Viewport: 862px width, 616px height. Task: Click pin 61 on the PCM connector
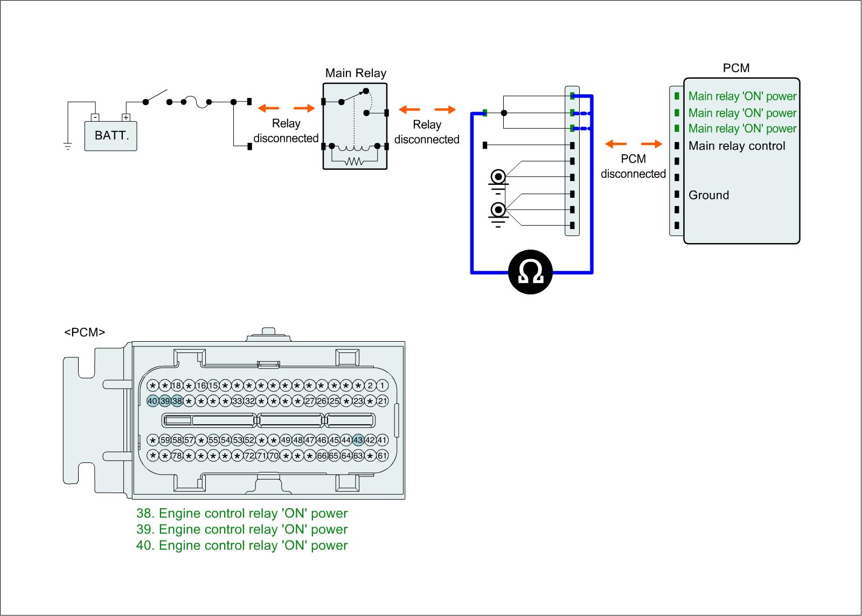click(383, 455)
